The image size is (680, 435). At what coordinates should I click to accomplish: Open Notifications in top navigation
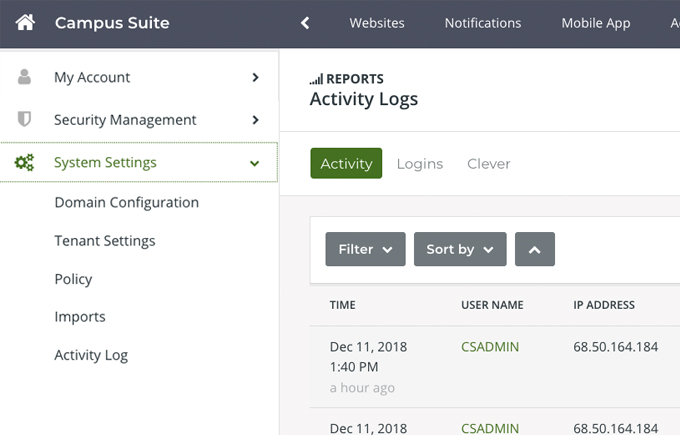(482, 23)
